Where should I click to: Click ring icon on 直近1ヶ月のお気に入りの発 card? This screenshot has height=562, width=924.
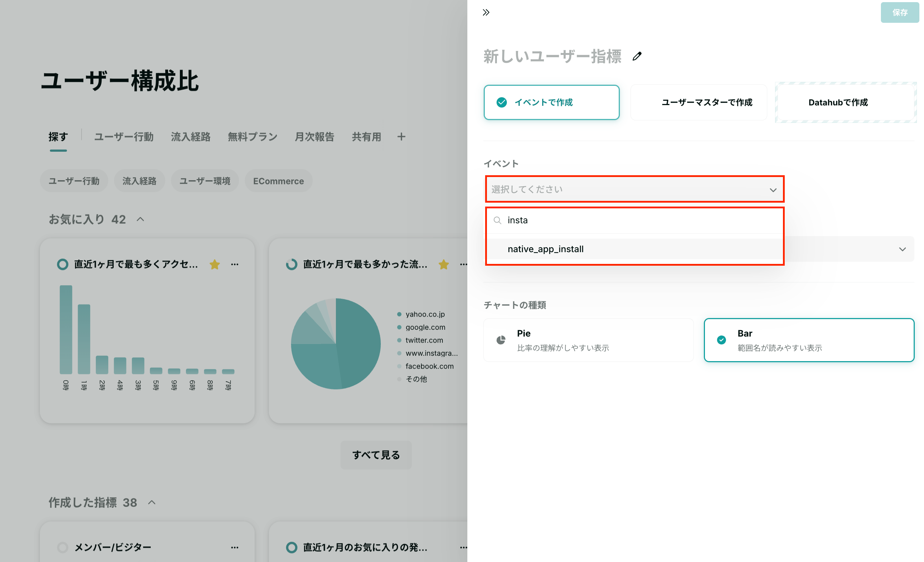291,547
